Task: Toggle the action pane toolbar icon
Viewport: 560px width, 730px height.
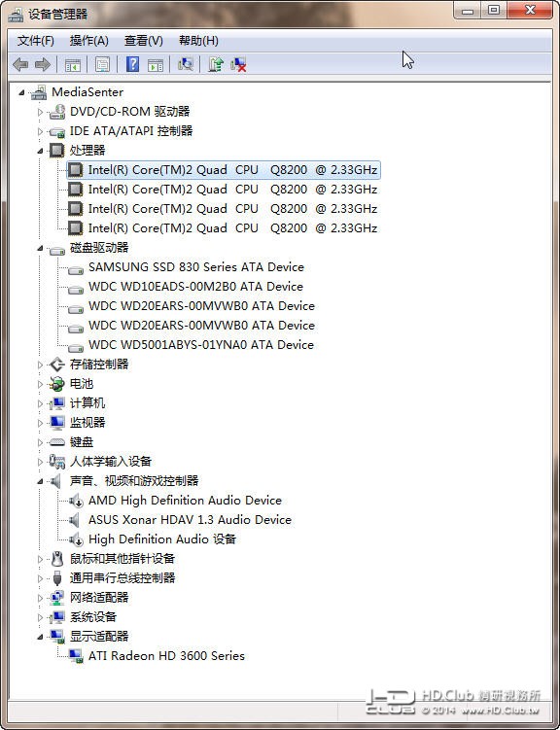Action: [x=156, y=65]
